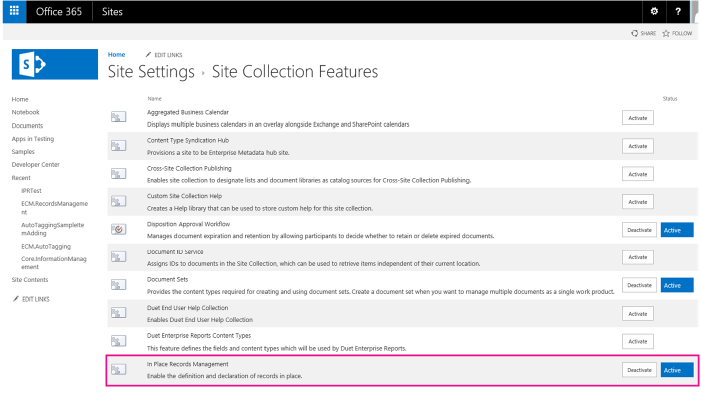The image size is (701, 398).
Task: Activate Custom Site Collection Help
Action: [x=638, y=202]
